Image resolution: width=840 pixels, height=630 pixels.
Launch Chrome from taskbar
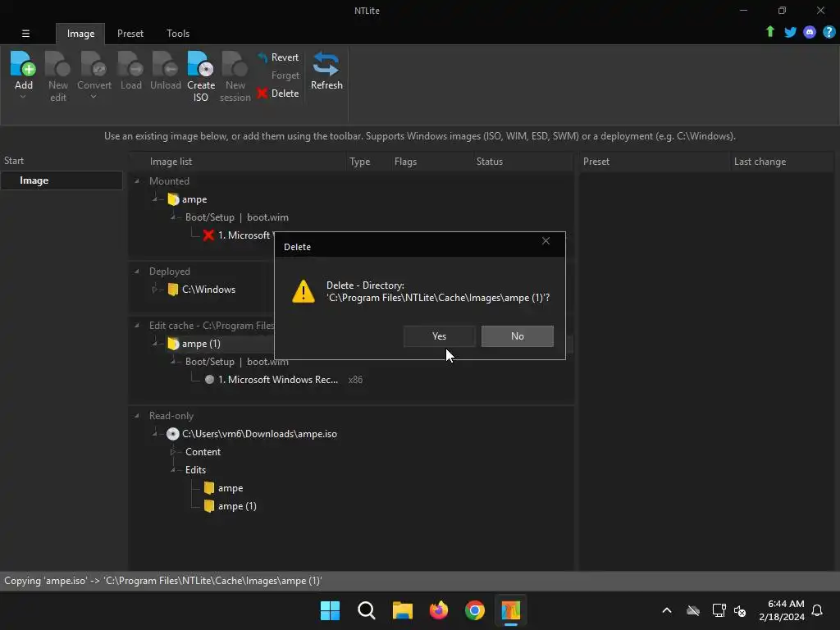click(475, 610)
